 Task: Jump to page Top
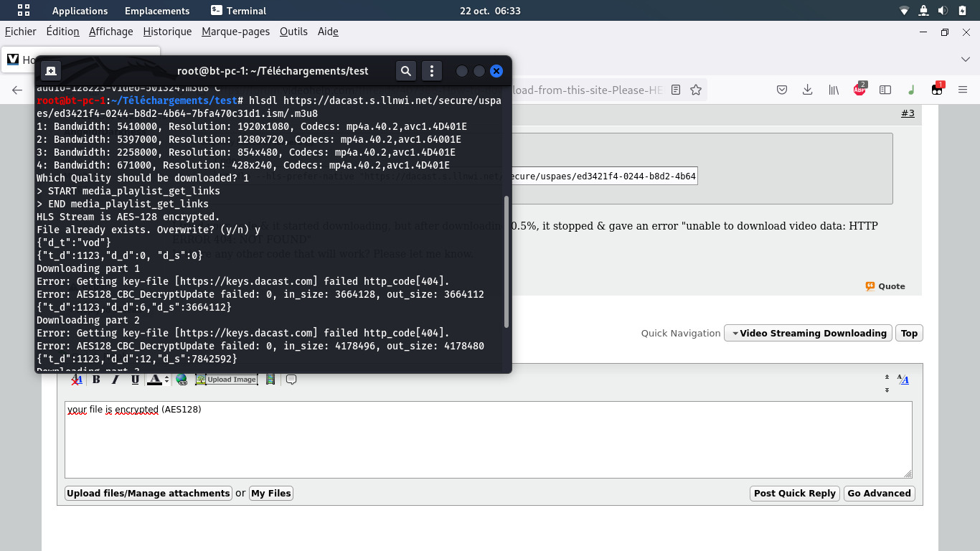pos(909,333)
